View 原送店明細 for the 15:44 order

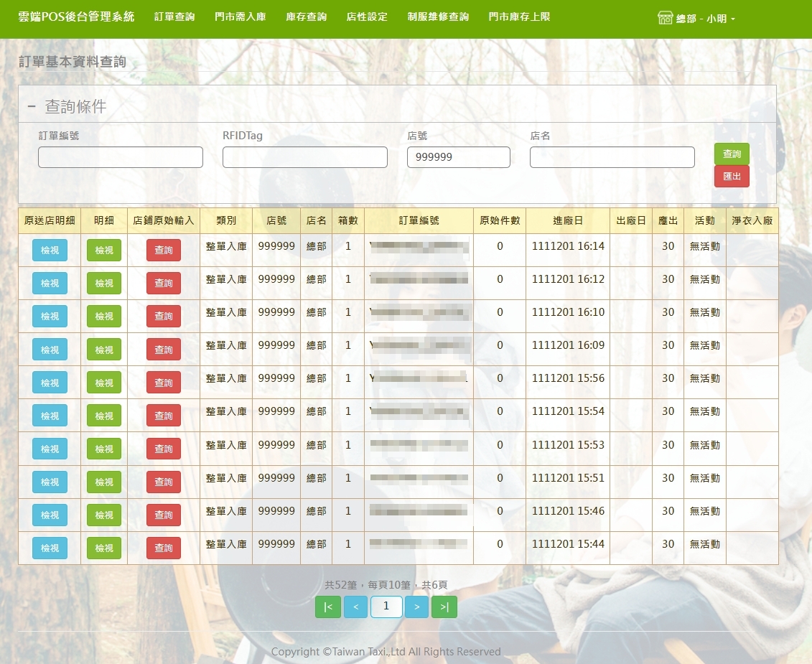(50, 548)
